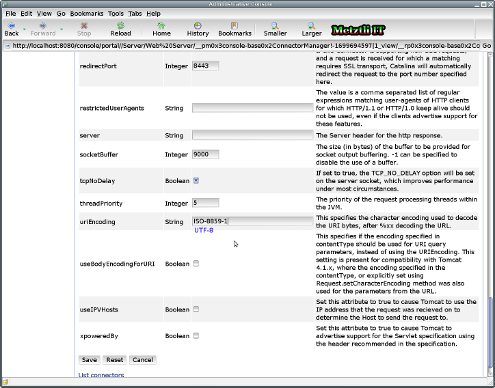495x388 pixels.
Task: Click the status bar security icon
Action: [x=5, y=382]
